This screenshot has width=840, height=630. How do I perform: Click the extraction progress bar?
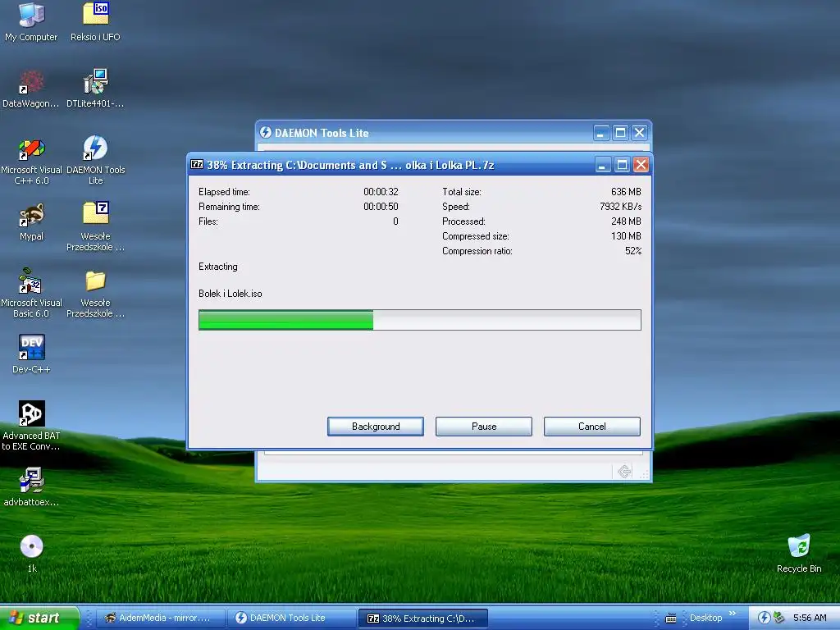point(419,320)
